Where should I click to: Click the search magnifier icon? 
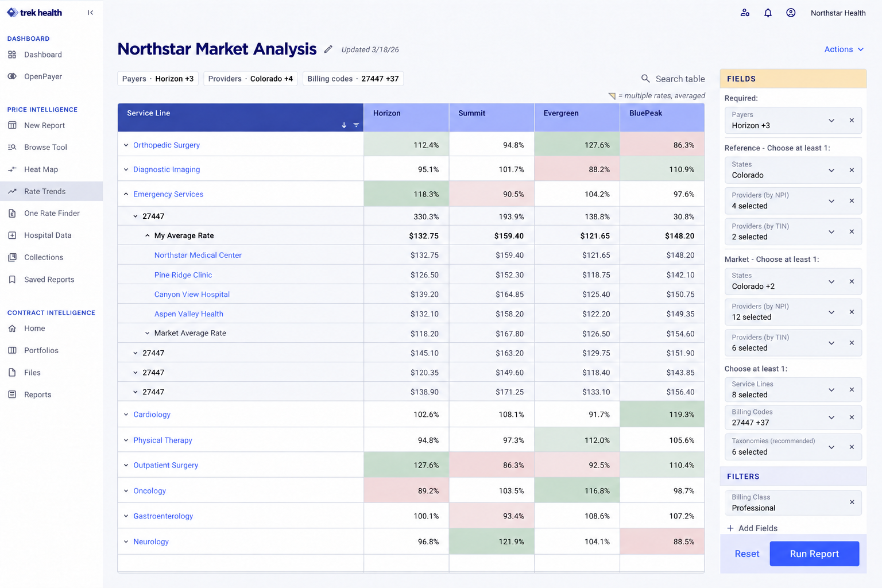[x=645, y=79]
